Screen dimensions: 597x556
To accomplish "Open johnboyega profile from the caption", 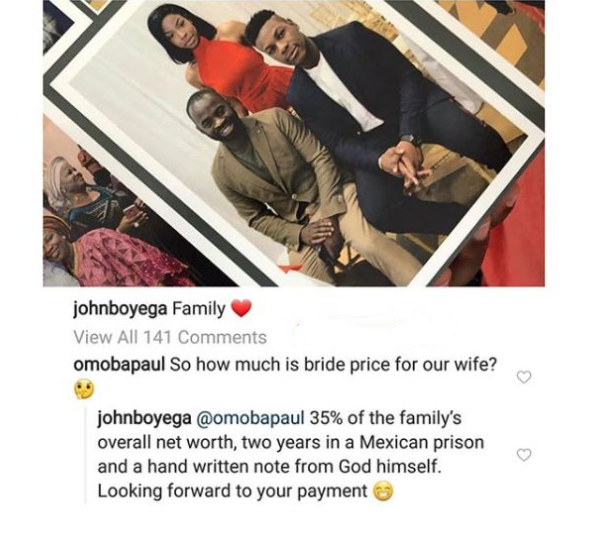I will coord(120,309).
